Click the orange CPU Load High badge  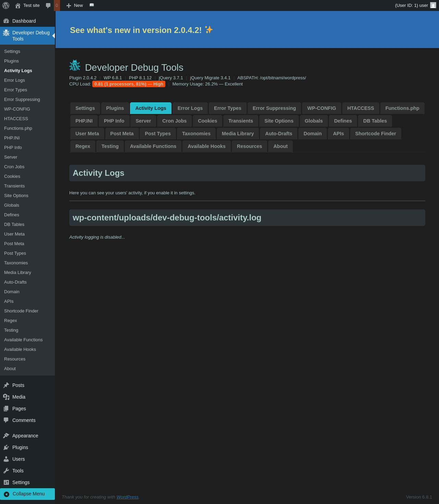(129, 84)
